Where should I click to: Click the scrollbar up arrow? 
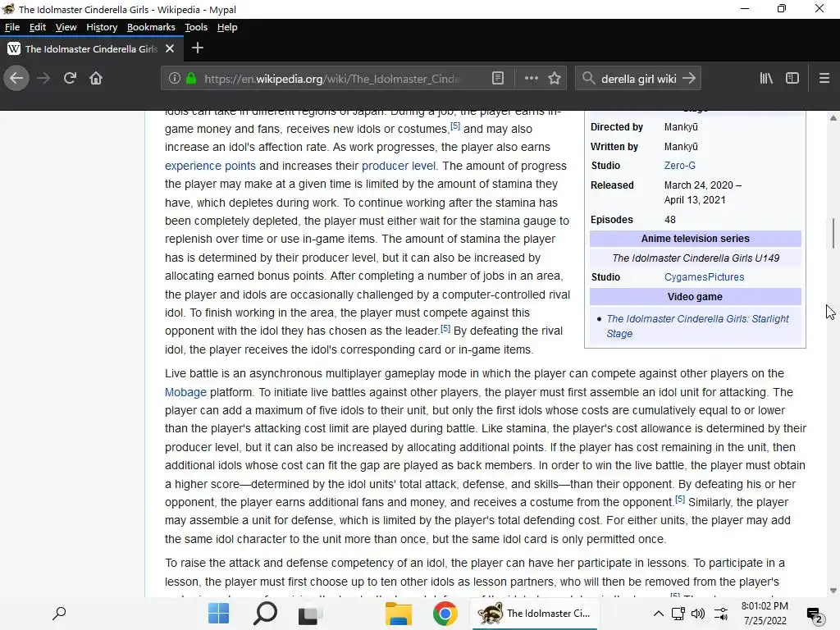833,118
